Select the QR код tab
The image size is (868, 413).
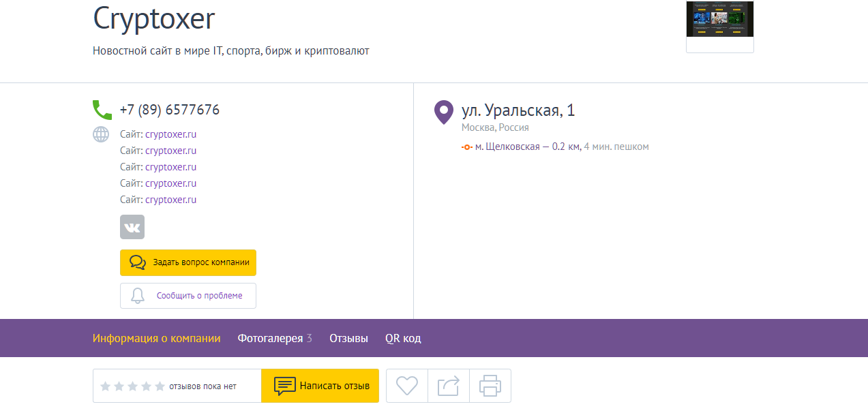[x=402, y=337]
